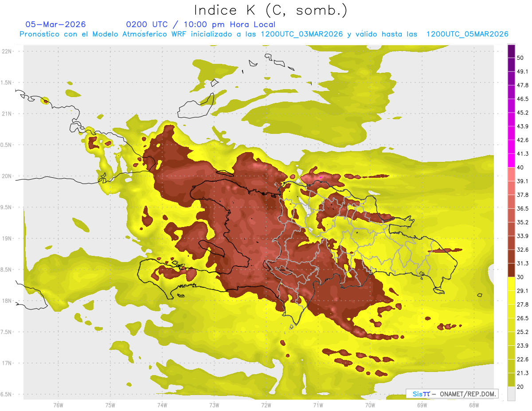Click the '22N' latitude label
532x411 pixels.
tap(7, 51)
